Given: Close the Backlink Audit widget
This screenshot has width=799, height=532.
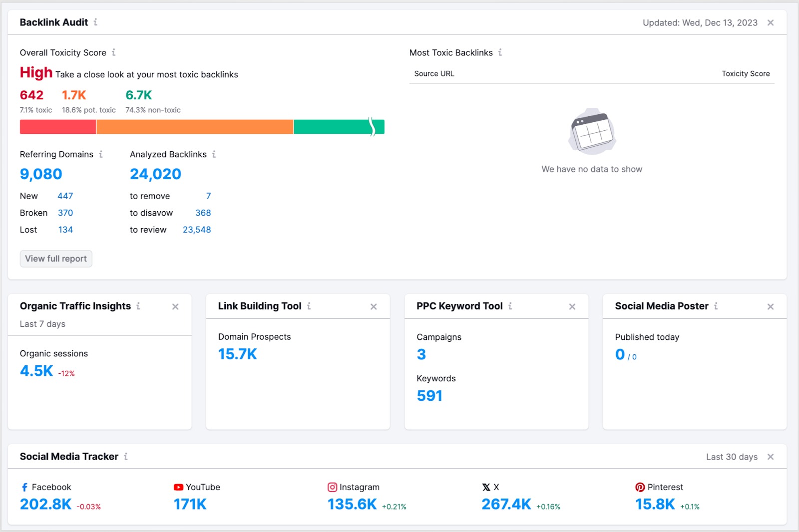Looking at the screenshot, I should pyautogui.click(x=771, y=22).
